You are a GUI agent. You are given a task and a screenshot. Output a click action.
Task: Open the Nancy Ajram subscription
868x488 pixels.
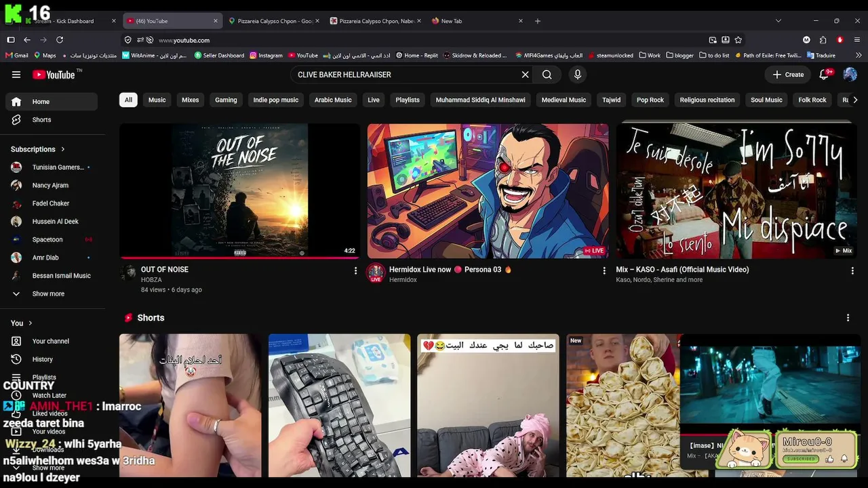[x=52, y=185]
